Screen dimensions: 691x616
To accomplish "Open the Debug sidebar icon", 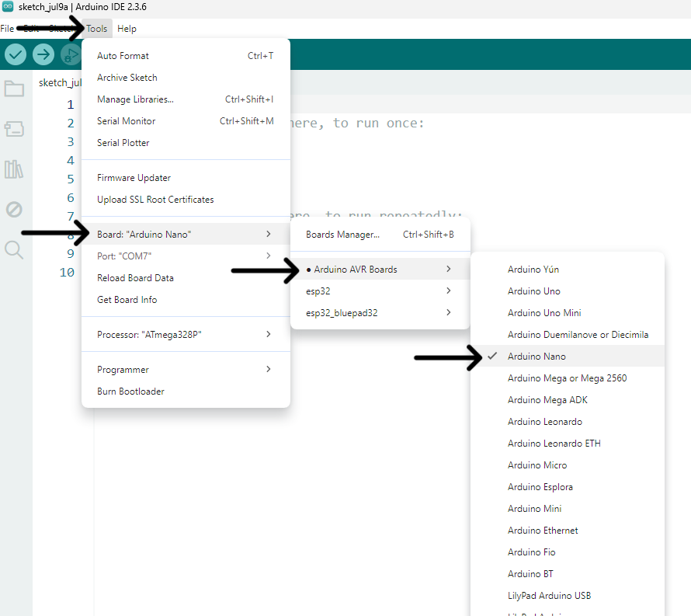I will tap(14, 210).
